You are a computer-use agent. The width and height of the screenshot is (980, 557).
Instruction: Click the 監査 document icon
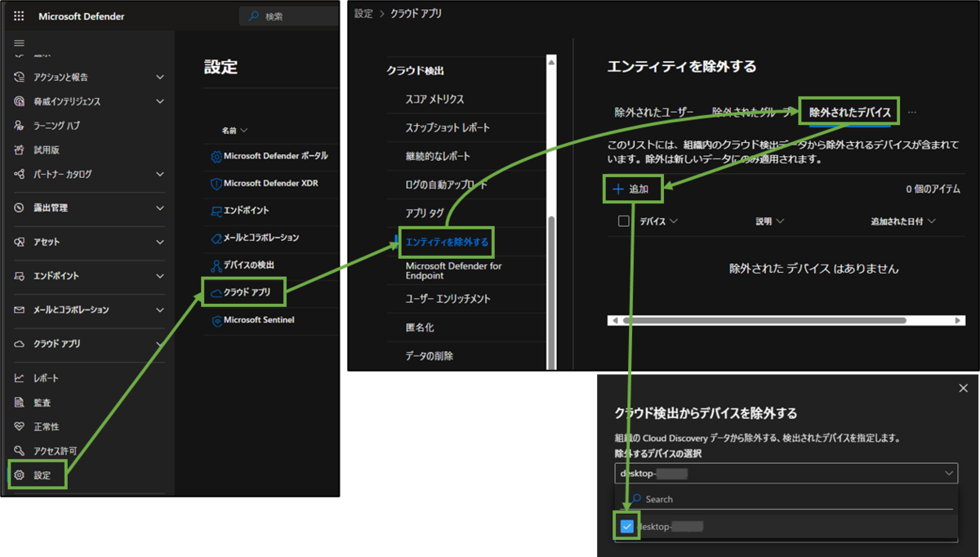[x=20, y=403]
